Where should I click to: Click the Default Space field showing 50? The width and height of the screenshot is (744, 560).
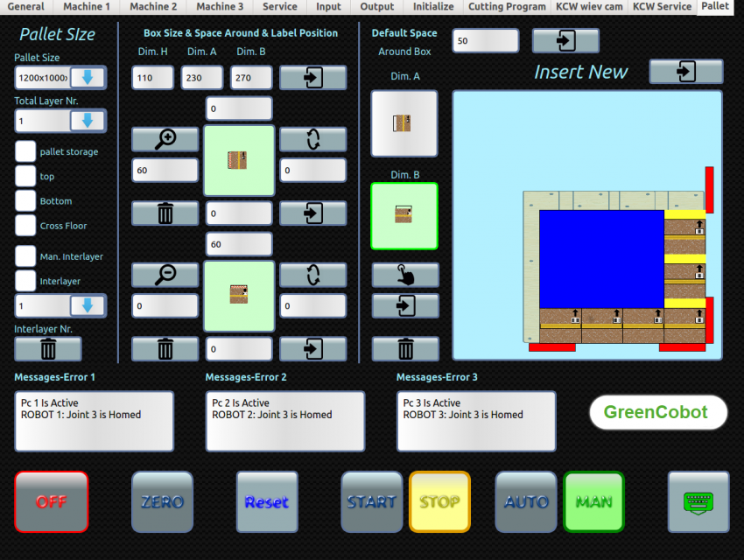click(x=486, y=40)
